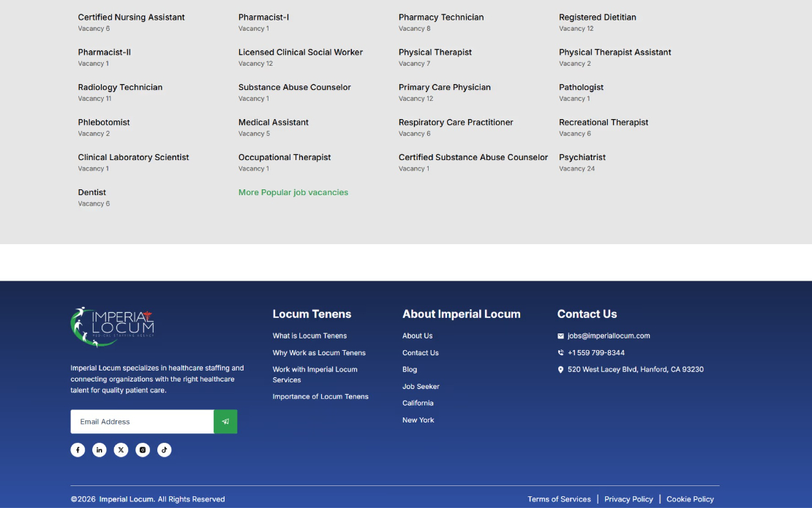Viewport: 812px width, 508px height.
Task: Open the Registered Dietitian vacancy listing
Action: click(x=598, y=18)
